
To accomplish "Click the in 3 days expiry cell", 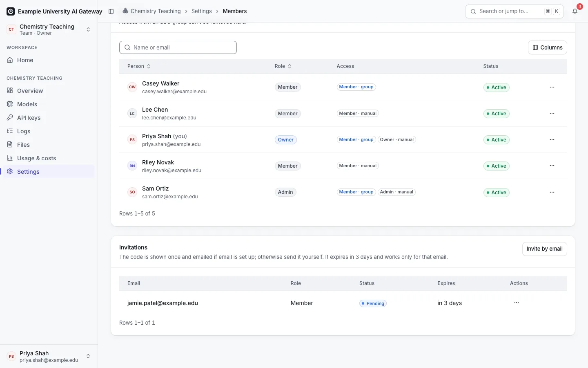I will [450, 303].
